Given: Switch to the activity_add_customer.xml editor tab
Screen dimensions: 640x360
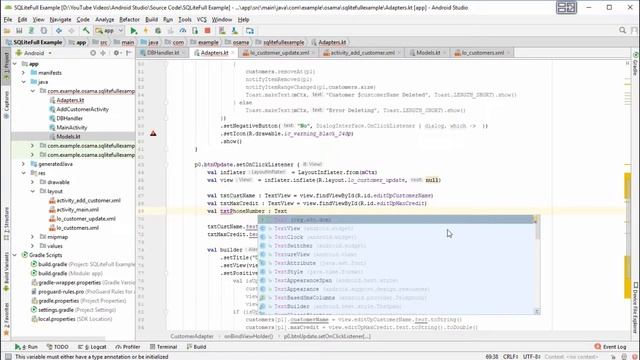Looking at the screenshot, I should tap(362, 53).
